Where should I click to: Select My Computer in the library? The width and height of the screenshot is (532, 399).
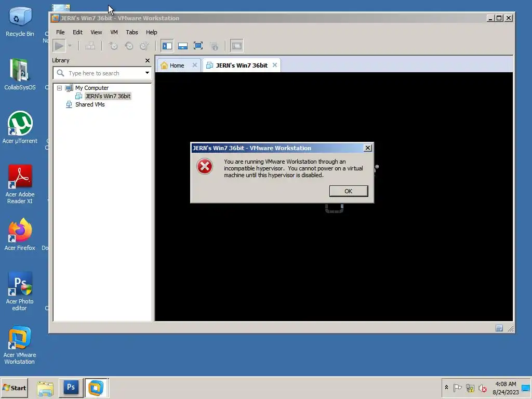point(91,88)
